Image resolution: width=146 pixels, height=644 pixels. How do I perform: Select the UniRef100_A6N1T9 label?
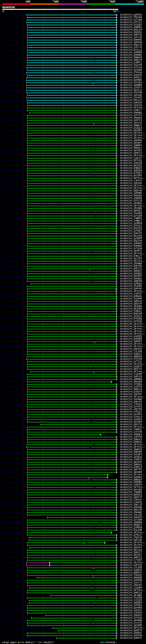click(131, 60)
